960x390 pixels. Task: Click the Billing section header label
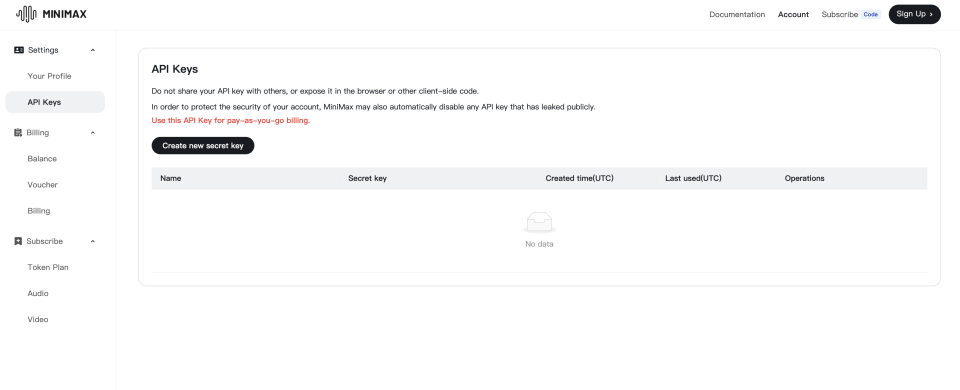(37, 132)
